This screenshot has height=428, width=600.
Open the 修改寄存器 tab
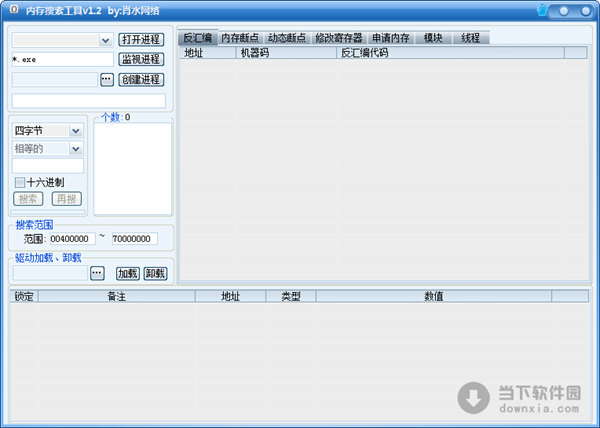[339, 38]
